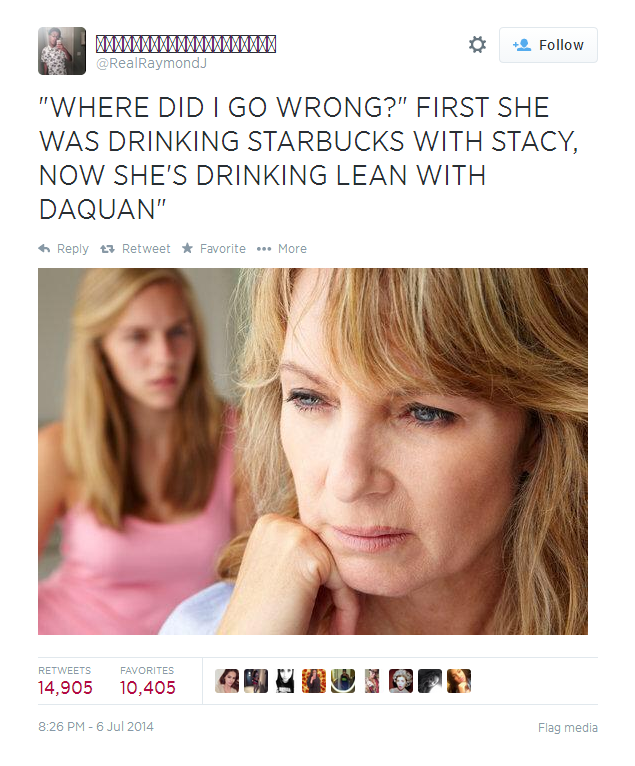Open the settings gear icon menu
This screenshot has height=766, width=635.
tap(477, 45)
